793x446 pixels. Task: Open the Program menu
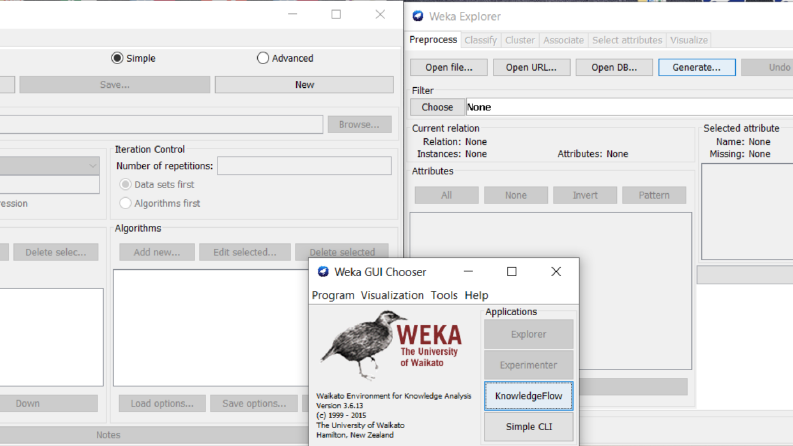pyautogui.click(x=333, y=295)
